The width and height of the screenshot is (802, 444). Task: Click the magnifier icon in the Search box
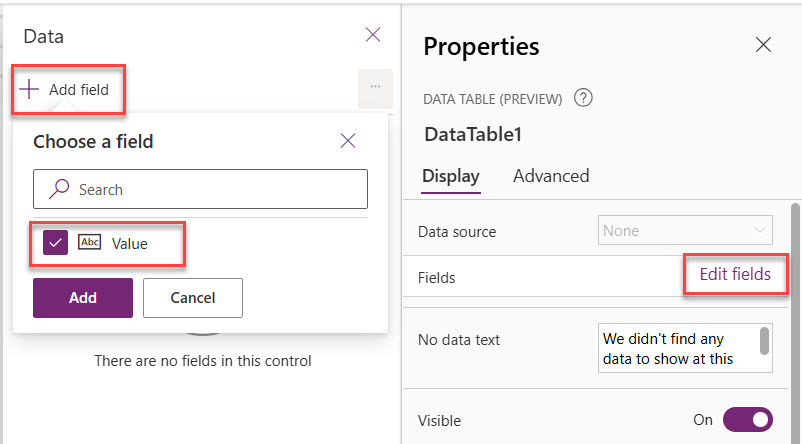pos(60,189)
